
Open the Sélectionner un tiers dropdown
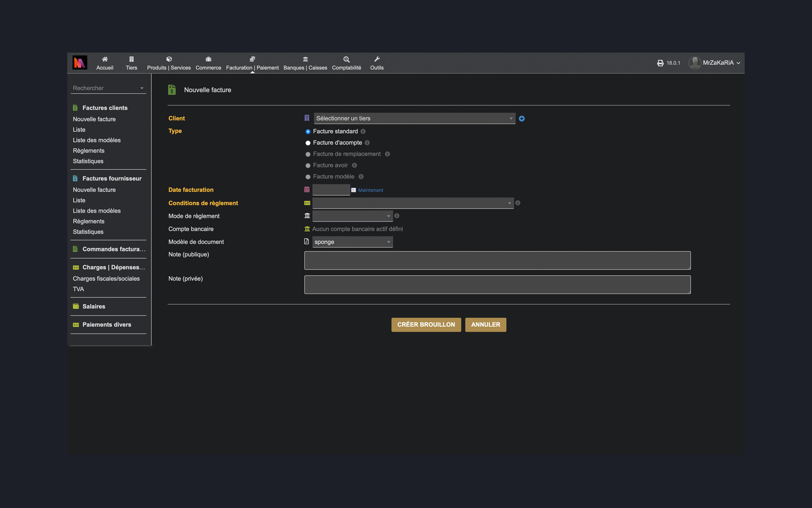[x=414, y=118]
